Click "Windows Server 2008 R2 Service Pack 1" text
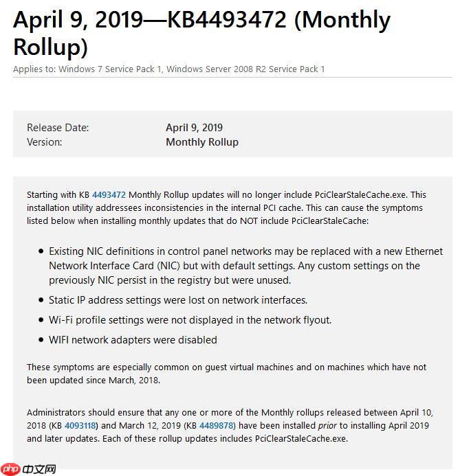 coord(245,69)
